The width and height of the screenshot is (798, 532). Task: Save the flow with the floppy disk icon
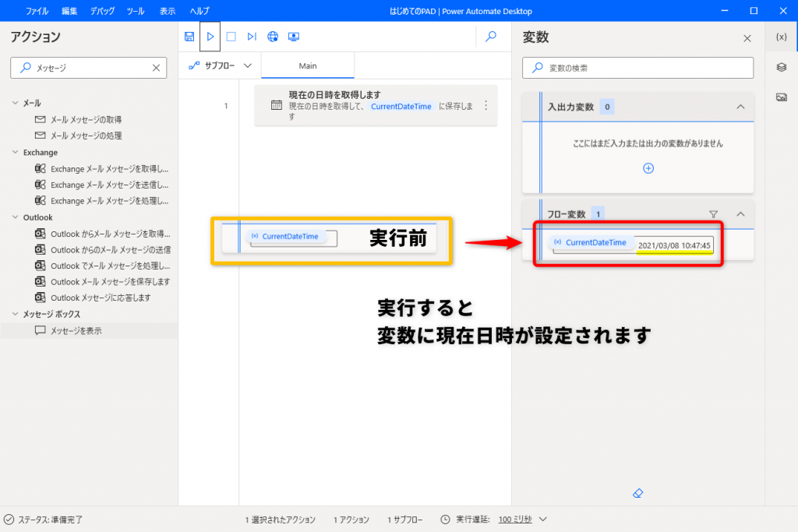coord(189,37)
